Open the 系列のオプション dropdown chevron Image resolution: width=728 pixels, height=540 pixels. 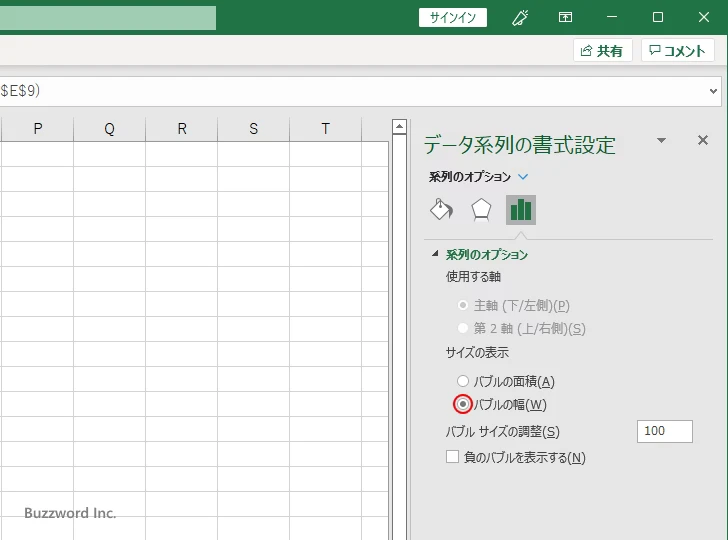click(523, 177)
